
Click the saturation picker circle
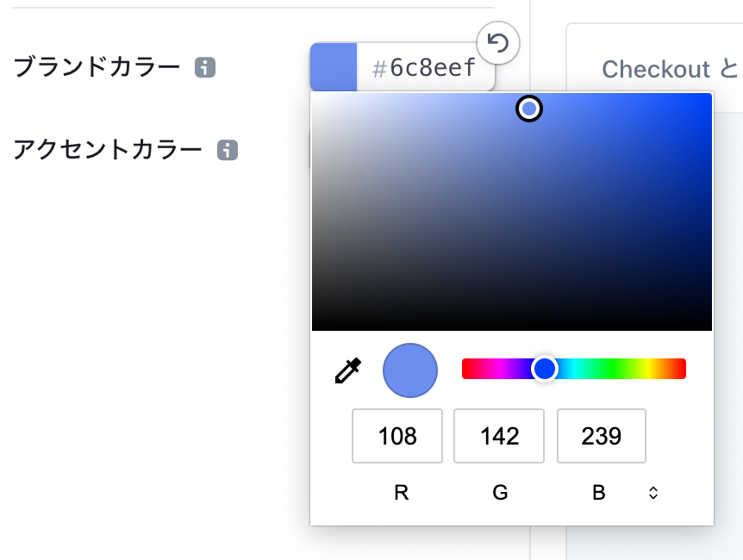(528, 109)
